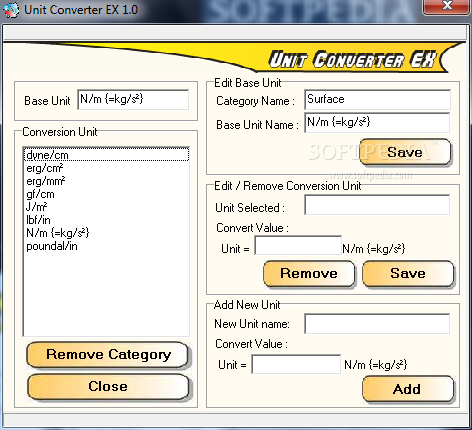This screenshot has width=472, height=430.
Task: Save the edited base unit
Action: click(x=405, y=152)
